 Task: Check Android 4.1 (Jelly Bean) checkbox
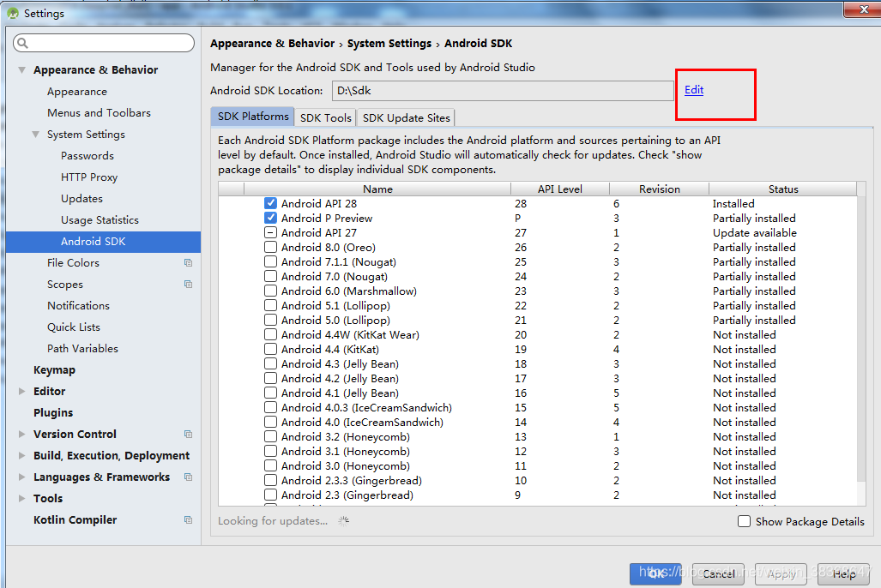(271, 393)
